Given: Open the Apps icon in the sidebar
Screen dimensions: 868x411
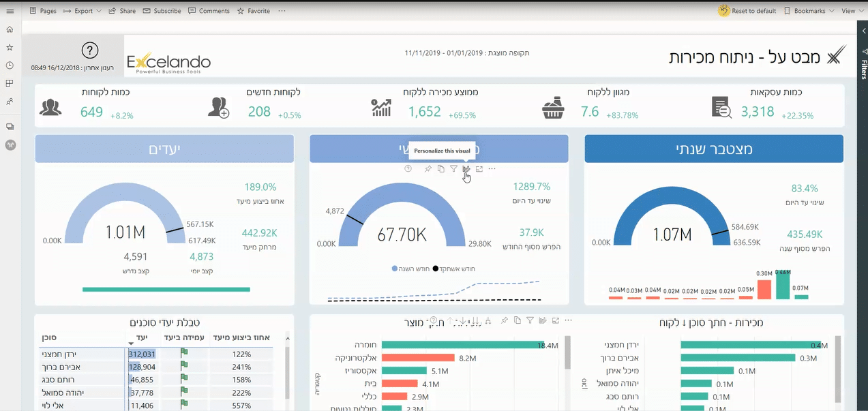Looking at the screenshot, I should pos(10,82).
